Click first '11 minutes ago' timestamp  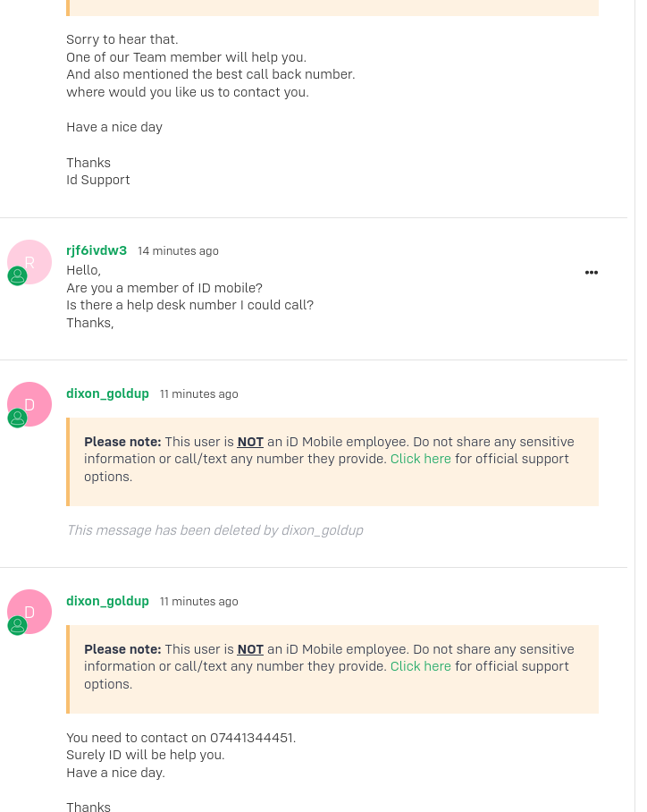pyautogui.click(x=198, y=394)
